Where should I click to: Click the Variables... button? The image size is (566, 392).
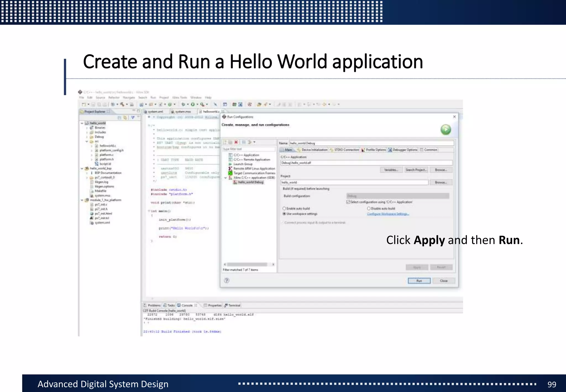tap(391, 170)
